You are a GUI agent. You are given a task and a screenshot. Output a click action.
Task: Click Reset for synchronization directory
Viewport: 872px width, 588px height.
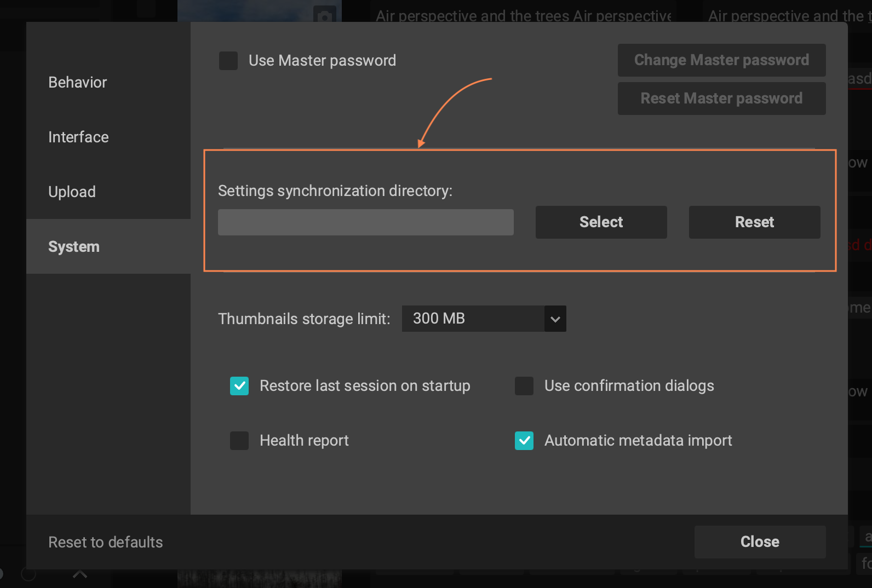(754, 222)
